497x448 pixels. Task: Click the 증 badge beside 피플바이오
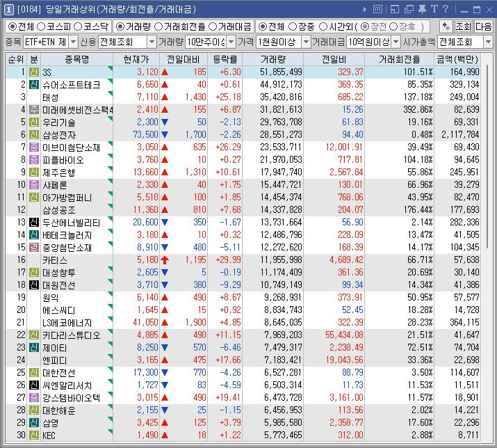pyautogui.click(x=34, y=159)
